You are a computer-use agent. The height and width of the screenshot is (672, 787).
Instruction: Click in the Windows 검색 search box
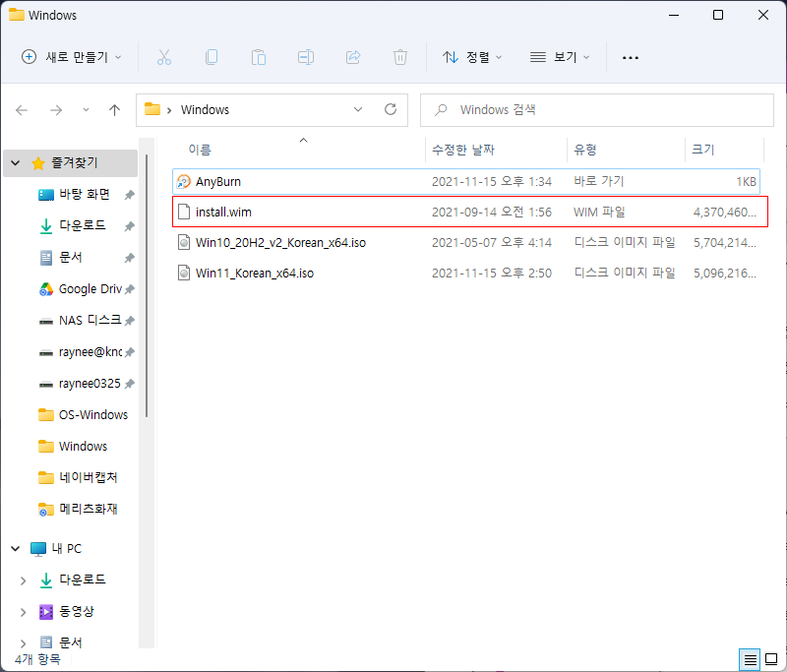coord(597,110)
